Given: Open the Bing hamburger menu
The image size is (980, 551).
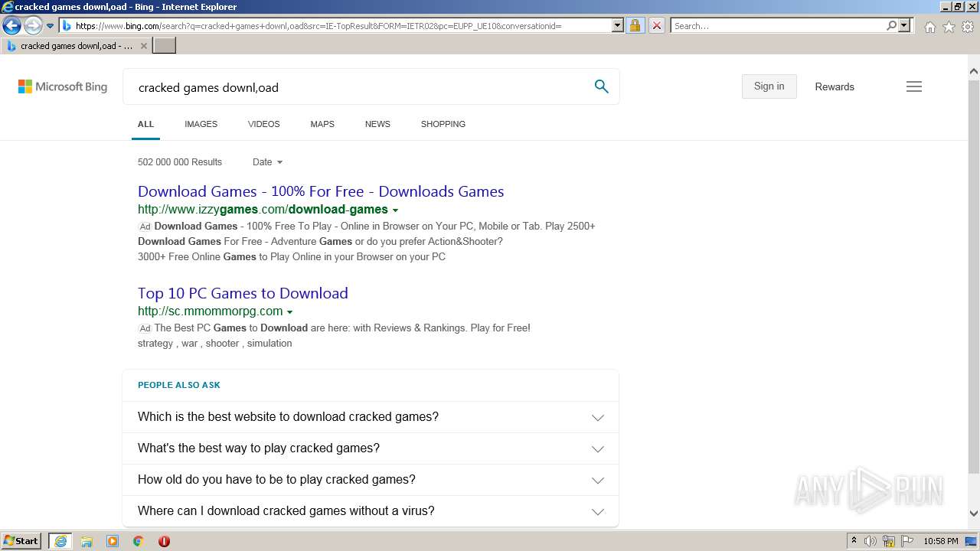Looking at the screenshot, I should (x=914, y=86).
